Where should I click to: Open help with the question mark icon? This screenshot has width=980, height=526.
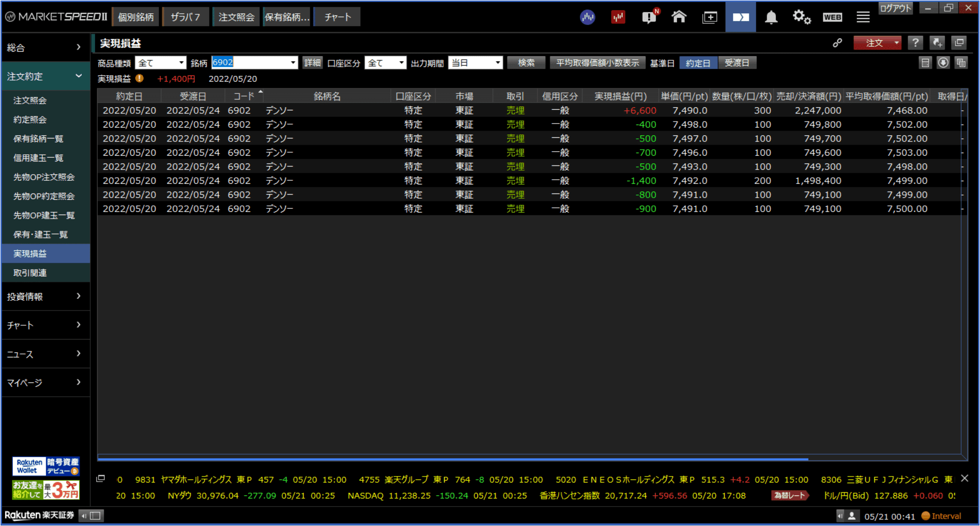click(x=916, y=43)
